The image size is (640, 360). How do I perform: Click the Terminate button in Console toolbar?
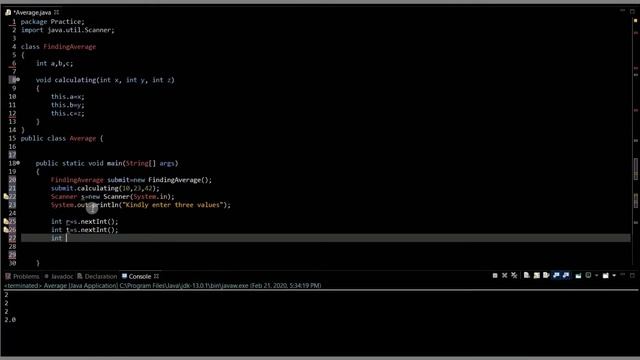[x=495, y=276]
